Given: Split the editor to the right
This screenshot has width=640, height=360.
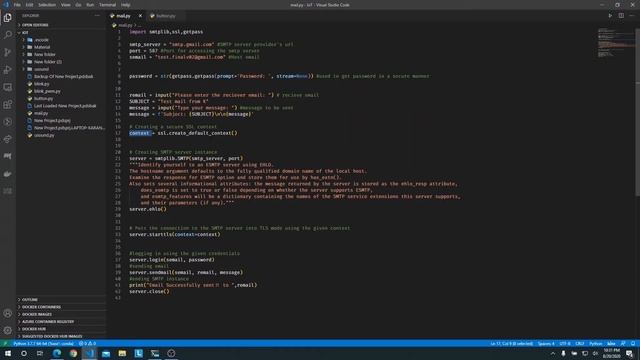Looking at the screenshot, I should [x=621, y=16].
